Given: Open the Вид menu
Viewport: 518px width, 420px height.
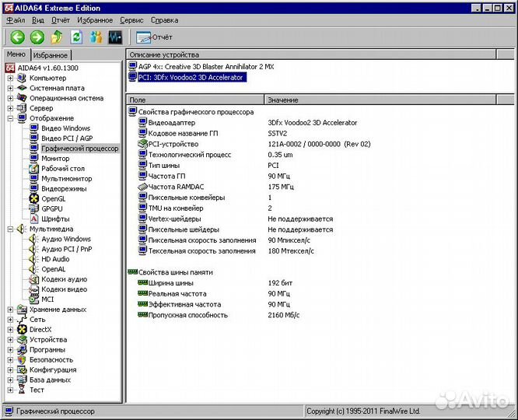Looking at the screenshot, I should pos(38,20).
